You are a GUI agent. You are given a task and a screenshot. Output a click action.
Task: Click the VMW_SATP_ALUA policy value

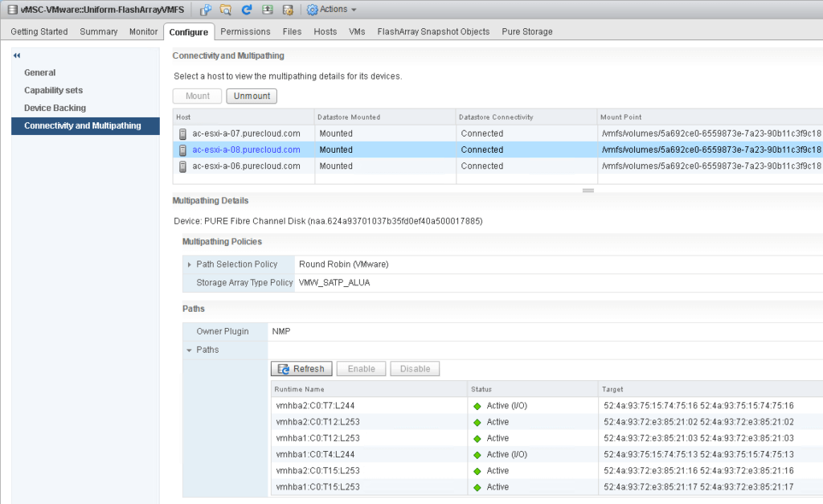(x=334, y=283)
